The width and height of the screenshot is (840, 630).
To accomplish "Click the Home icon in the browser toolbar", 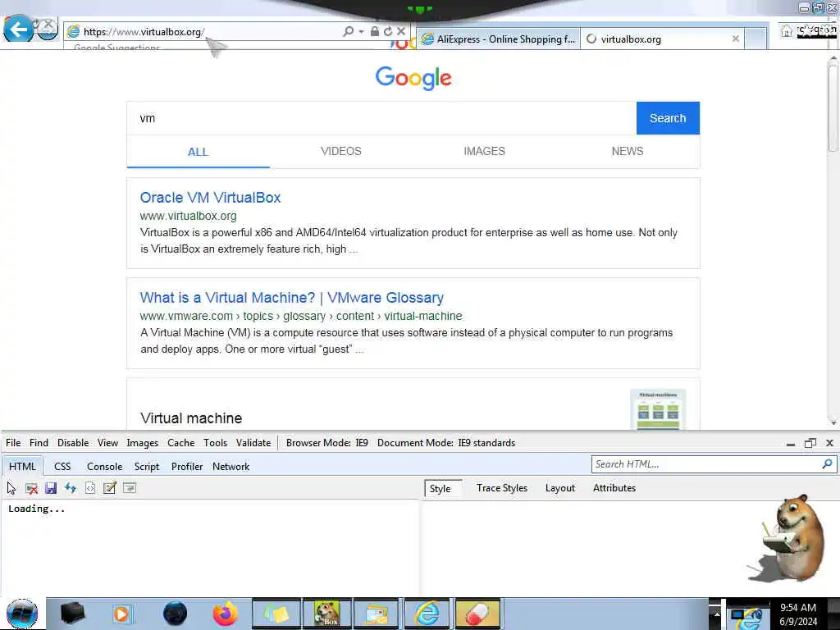I will click(786, 31).
